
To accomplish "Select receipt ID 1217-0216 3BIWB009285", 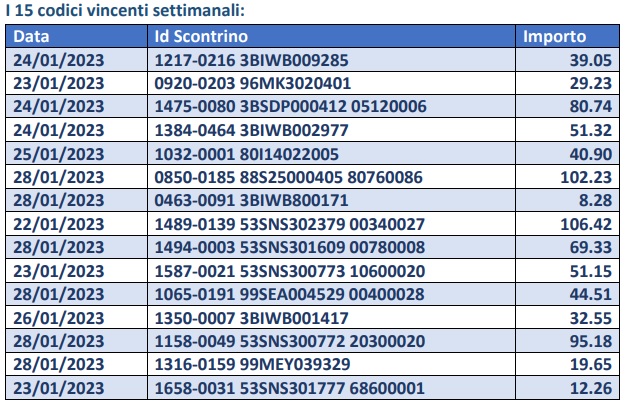I will click(x=252, y=60).
